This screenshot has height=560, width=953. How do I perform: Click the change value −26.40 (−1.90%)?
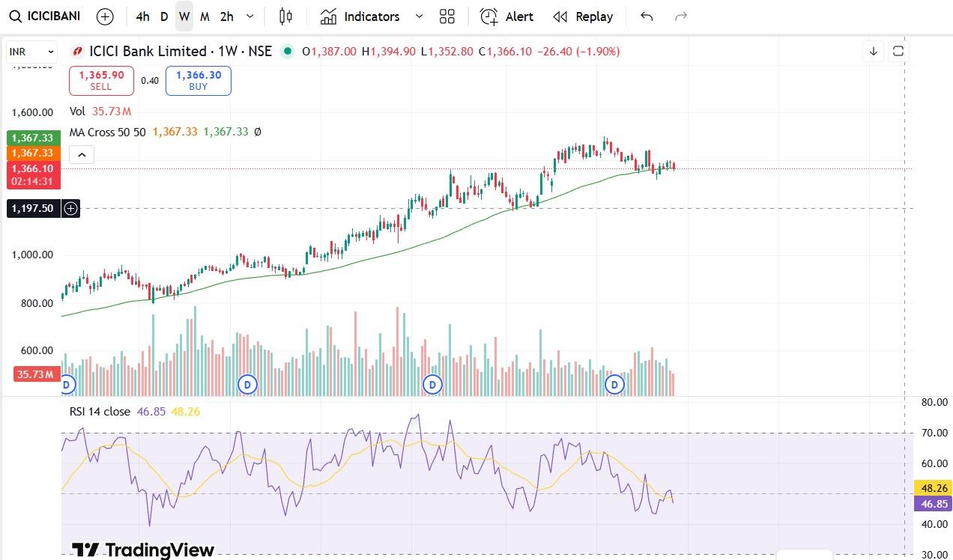pos(577,52)
